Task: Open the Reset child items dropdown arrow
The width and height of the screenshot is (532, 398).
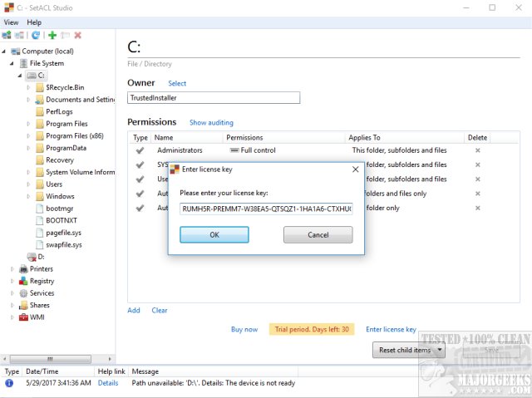Action: click(x=440, y=350)
